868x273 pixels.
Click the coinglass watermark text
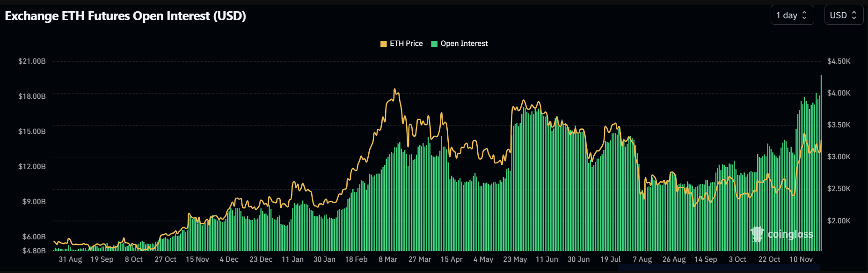pyautogui.click(x=790, y=234)
